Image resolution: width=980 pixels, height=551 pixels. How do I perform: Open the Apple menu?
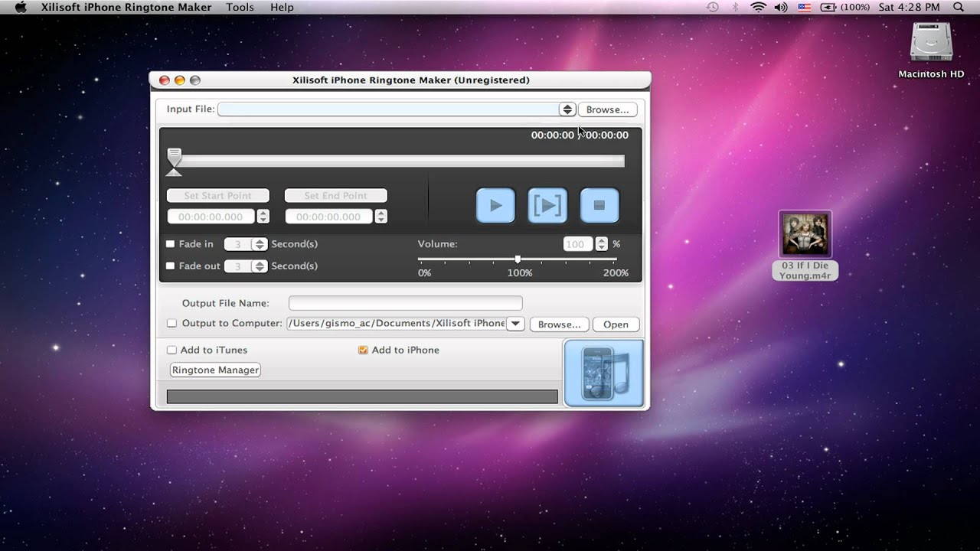(x=21, y=7)
